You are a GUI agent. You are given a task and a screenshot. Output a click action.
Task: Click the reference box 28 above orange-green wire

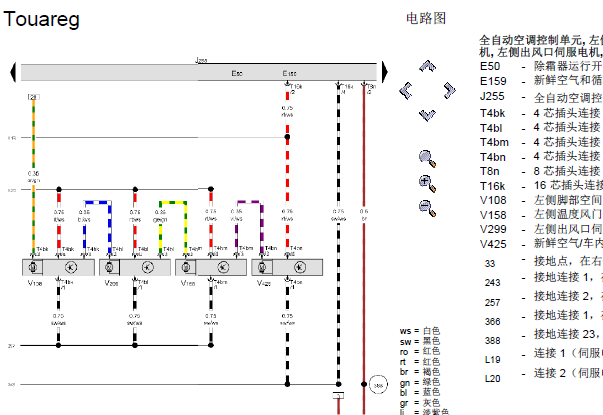tap(33, 97)
